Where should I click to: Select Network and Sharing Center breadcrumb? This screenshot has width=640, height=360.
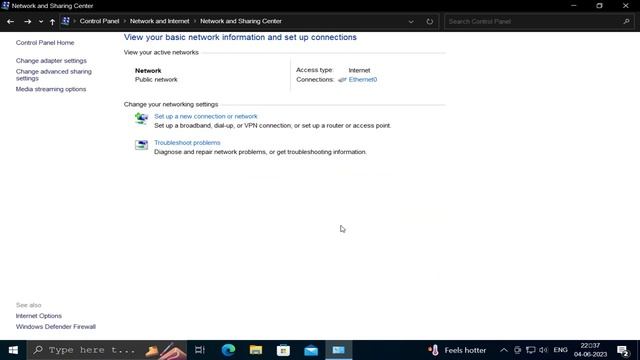pyautogui.click(x=241, y=21)
